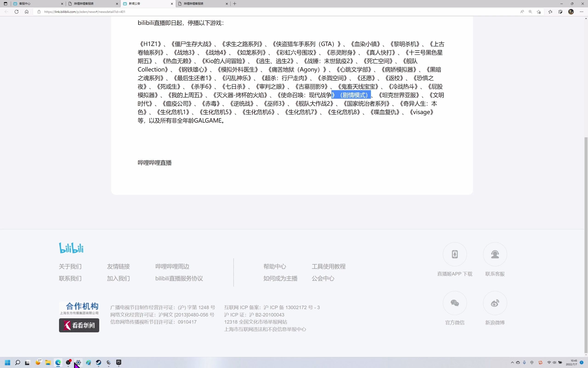Click the 看看新闻 banner

(x=79, y=325)
